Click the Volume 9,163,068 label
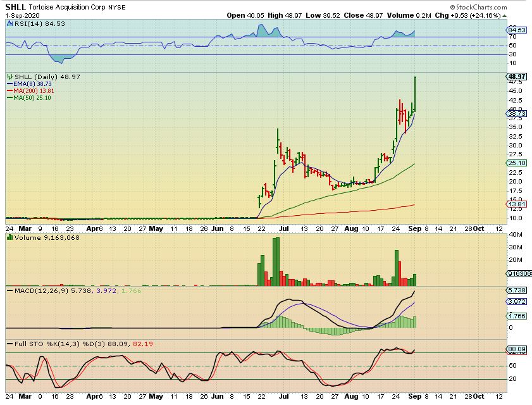Screen dimensions: 532x405 click(47, 238)
